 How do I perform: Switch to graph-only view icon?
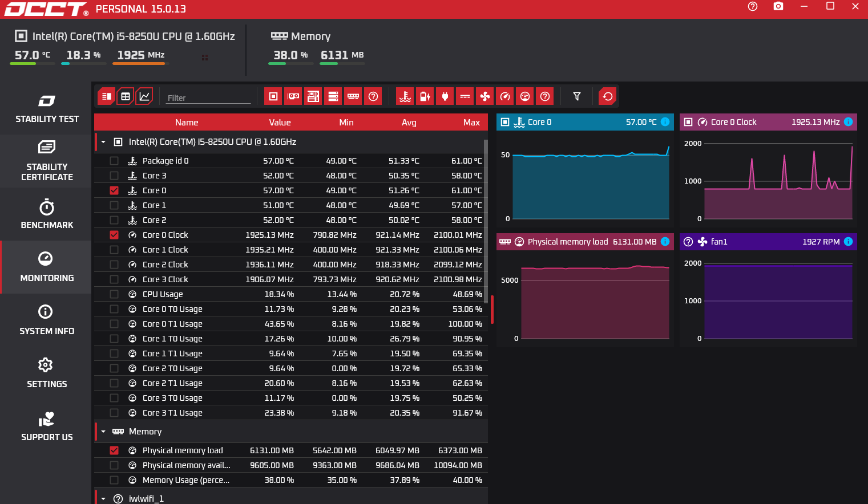click(145, 96)
